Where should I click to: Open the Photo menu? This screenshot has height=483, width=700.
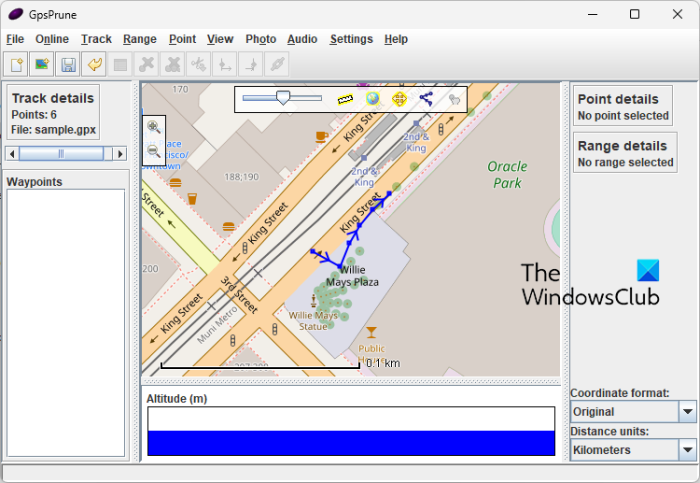(260, 39)
